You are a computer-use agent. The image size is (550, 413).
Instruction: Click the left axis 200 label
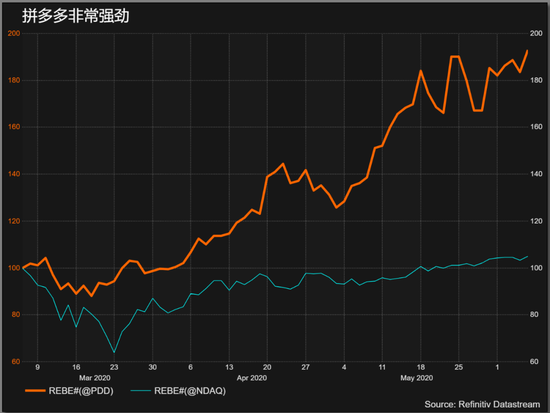pos(14,33)
